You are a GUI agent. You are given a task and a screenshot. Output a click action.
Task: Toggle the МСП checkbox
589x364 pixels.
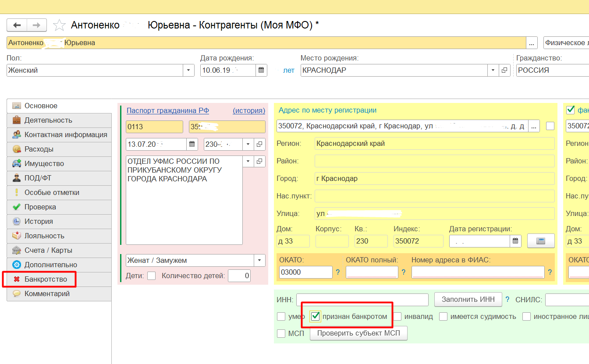tap(281, 334)
